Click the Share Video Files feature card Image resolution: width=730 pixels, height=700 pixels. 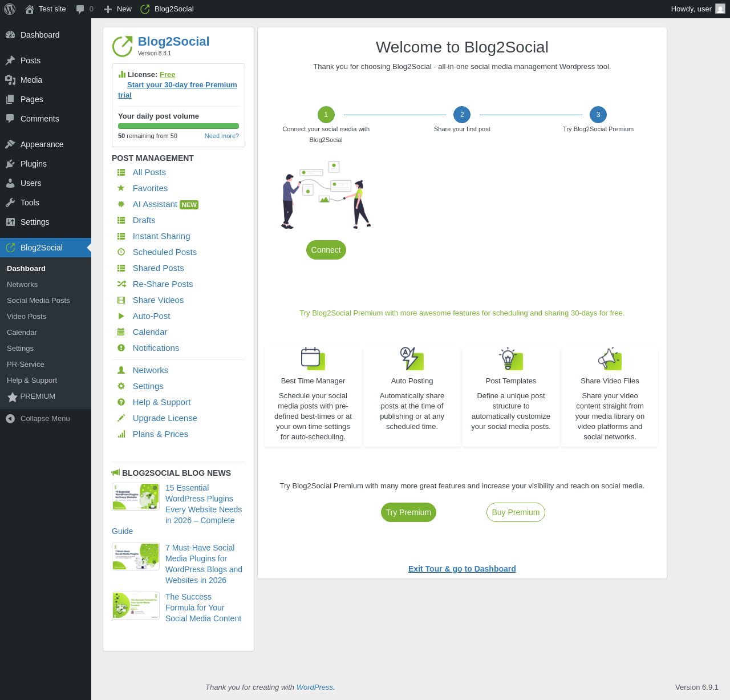point(610,396)
